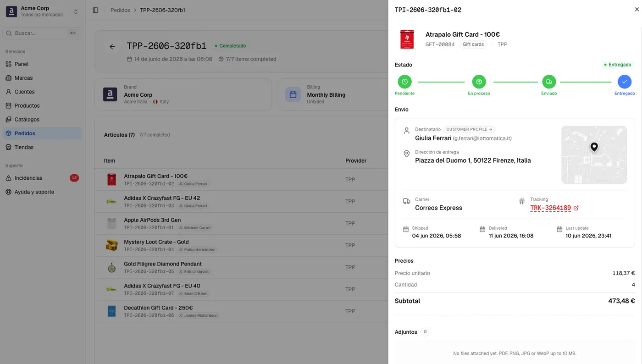Click the Atrapalo gift card thumbnail in the list
The height and width of the screenshot is (364, 642).
click(111, 180)
